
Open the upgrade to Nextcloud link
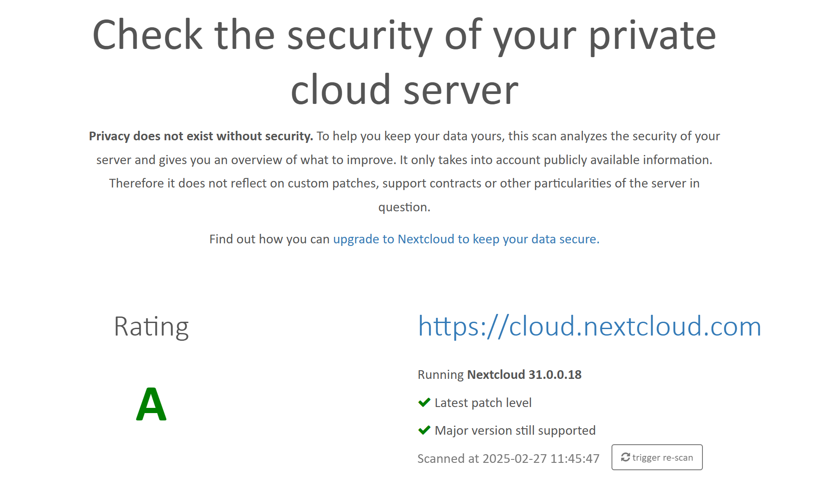[x=466, y=239]
